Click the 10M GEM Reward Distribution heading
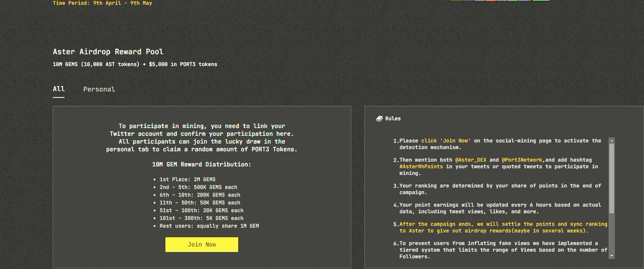 [x=201, y=164]
